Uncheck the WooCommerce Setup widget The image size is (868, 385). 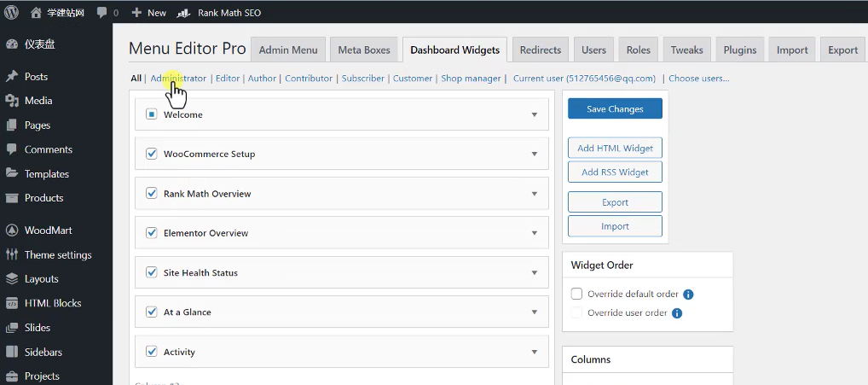pos(152,154)
